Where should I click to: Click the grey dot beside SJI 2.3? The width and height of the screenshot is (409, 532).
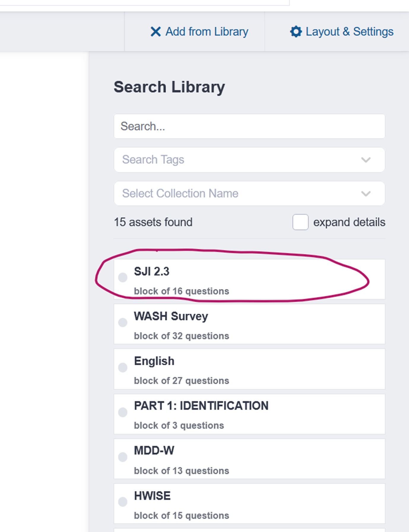coord(123,278)
